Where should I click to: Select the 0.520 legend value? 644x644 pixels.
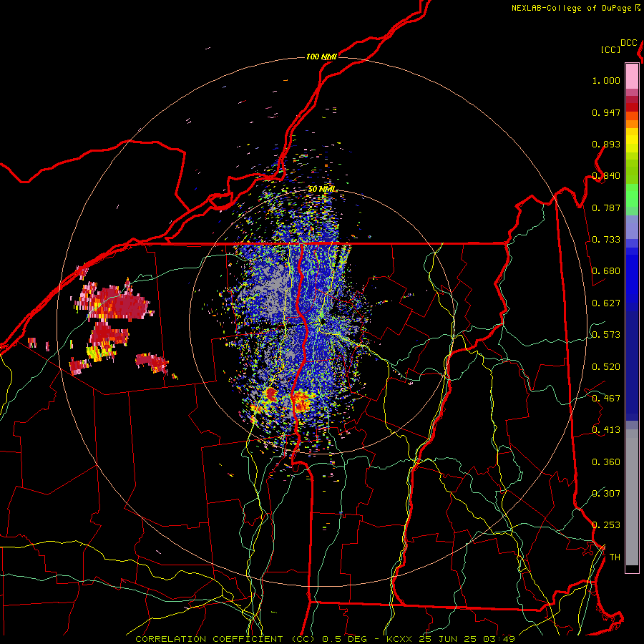tap(606, 367)
